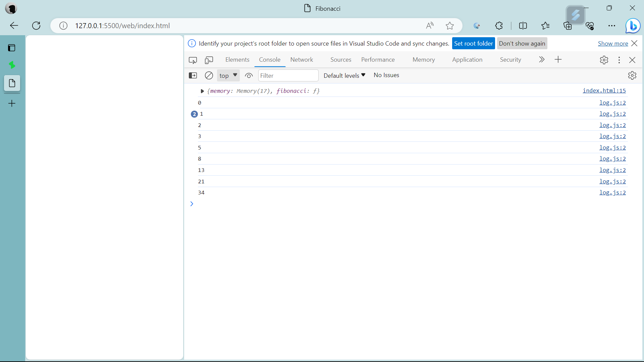Open the floating blue overlay widget
The height and width of the screenshot is (362, 644).
pyautogui.click(x=576, y=15)
